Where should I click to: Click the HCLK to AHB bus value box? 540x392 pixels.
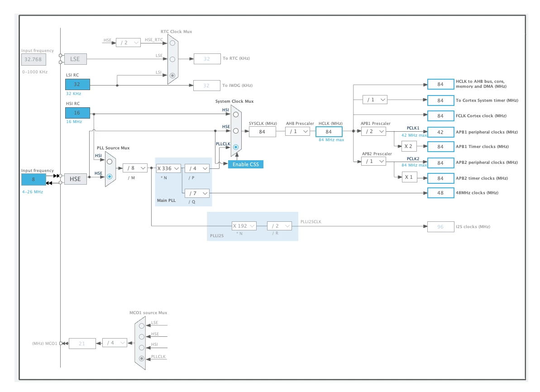click(x=441, y=84)
